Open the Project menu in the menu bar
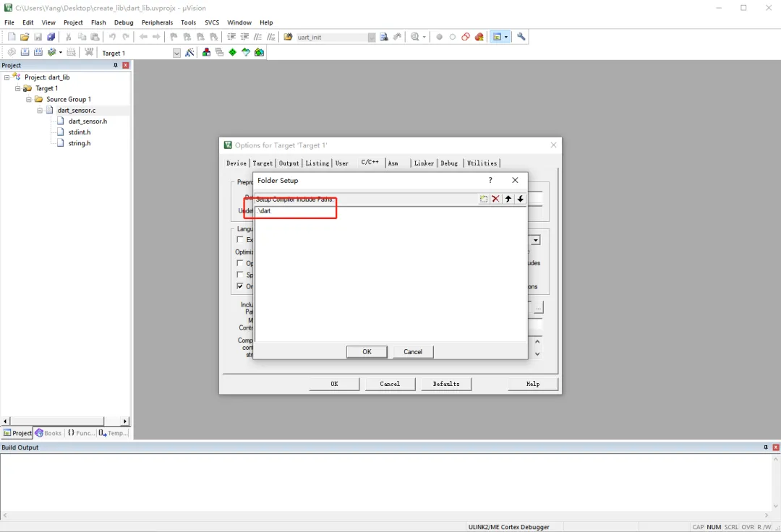The height and width of the screenshot is (532, 781). click(x=73, y=22)
